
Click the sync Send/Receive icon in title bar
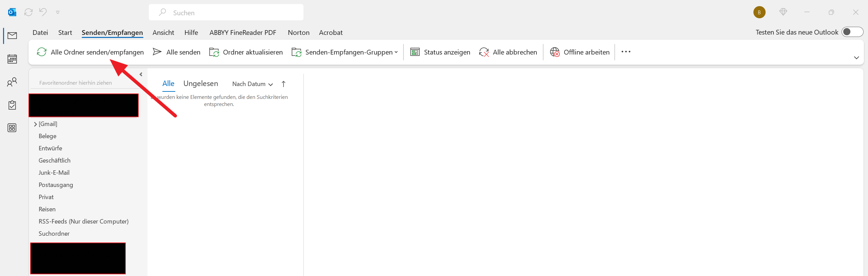click(28, 12)
